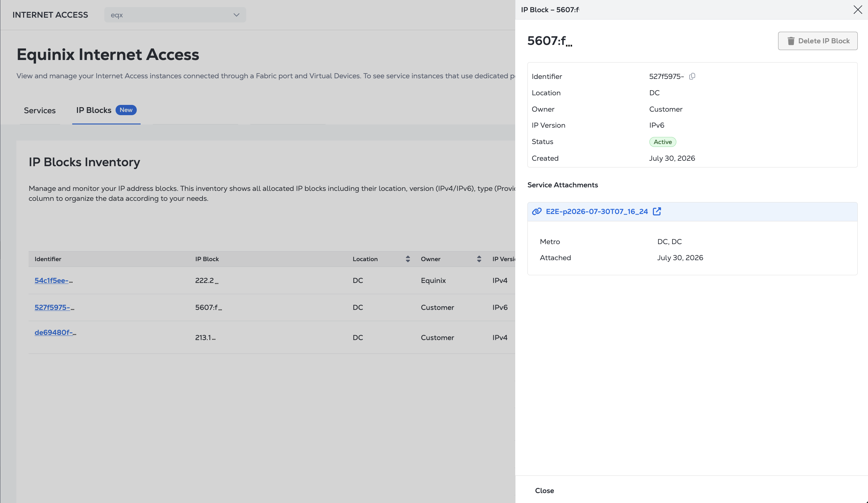
Task: Sort the table by Owner column
Action: click(x=479, y=259)
